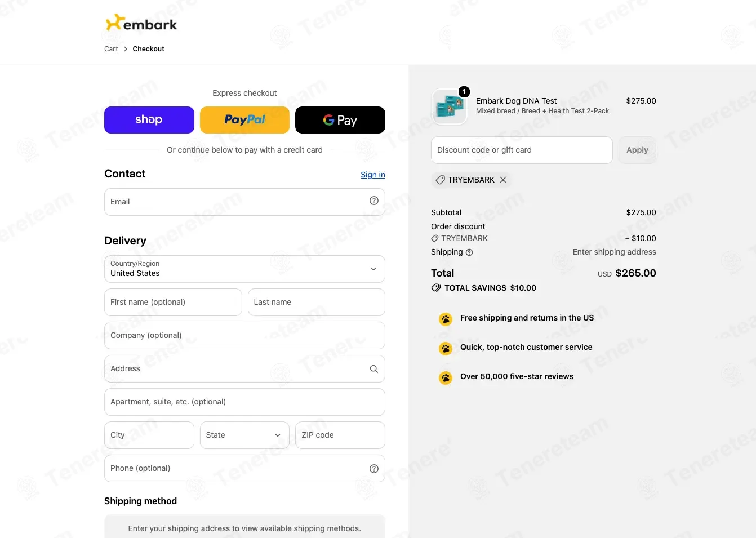The height and width of the screenshot is (538, 756).
Task: Click the Sign in link
Action: pyautogui.click(x=373, y=175)
